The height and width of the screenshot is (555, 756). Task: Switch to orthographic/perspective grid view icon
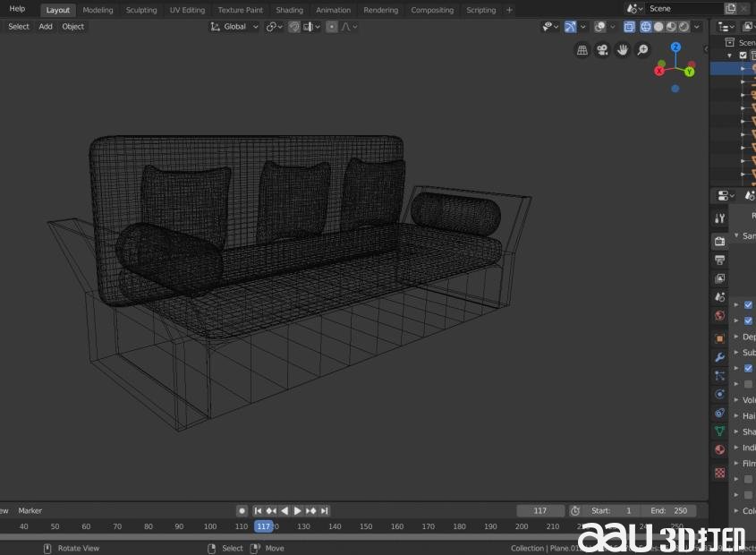(582, 50)
